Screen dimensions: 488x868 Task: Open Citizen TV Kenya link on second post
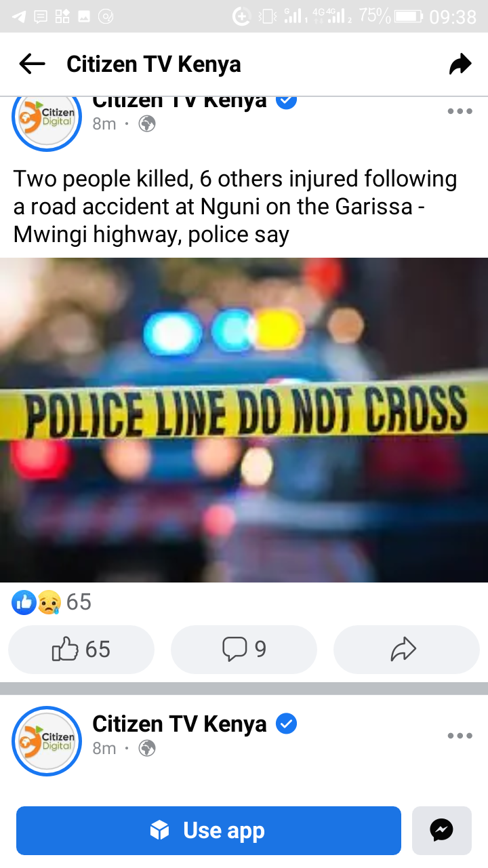(x=180, y=724)
